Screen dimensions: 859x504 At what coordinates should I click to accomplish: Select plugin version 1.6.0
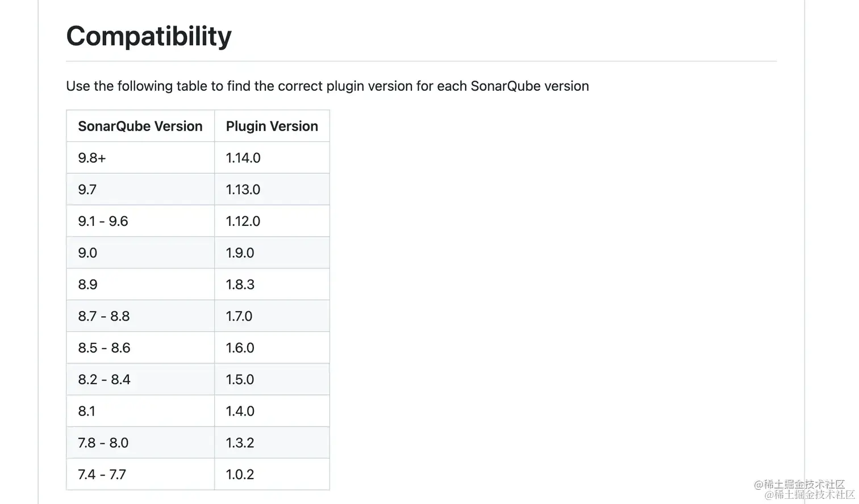[272, 348]
